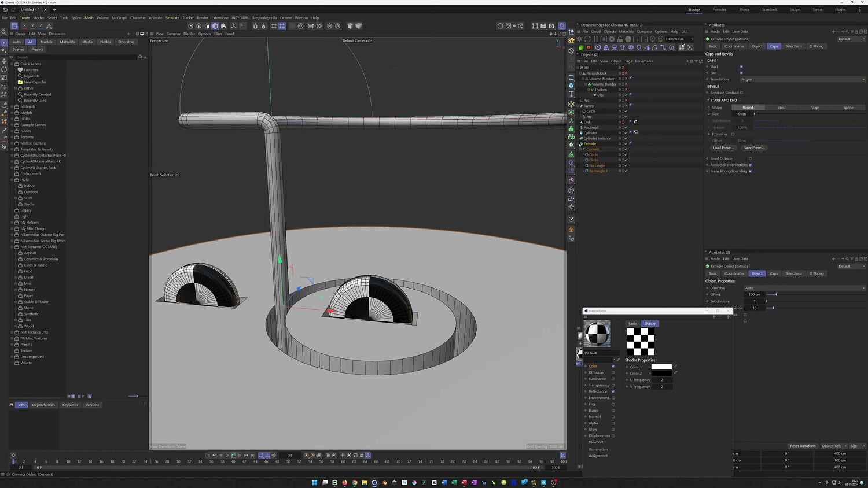Open the Cameras menu in viewport

(x=174, y=34)
